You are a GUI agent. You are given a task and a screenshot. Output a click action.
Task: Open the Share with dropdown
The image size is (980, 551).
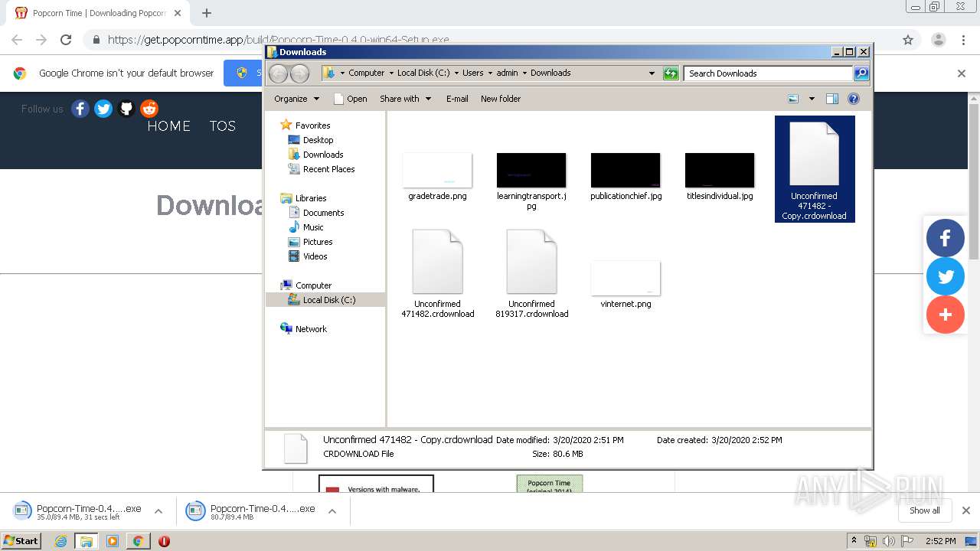406,99
